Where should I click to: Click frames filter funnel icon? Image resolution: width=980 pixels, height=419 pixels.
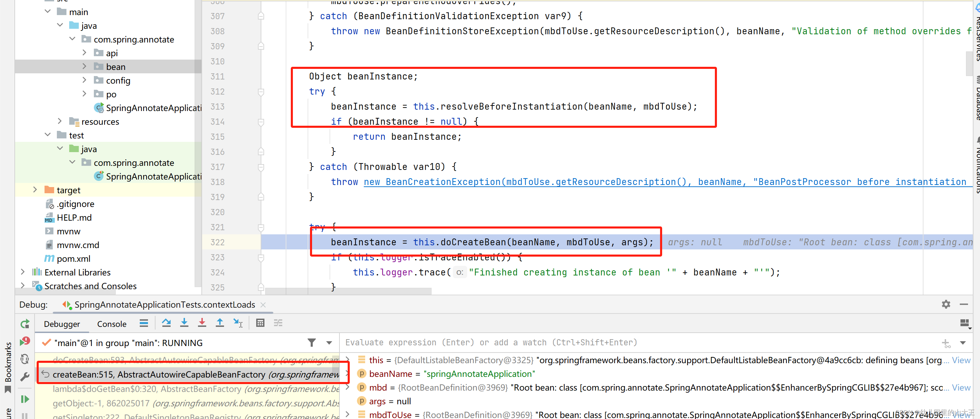point(312,343)
